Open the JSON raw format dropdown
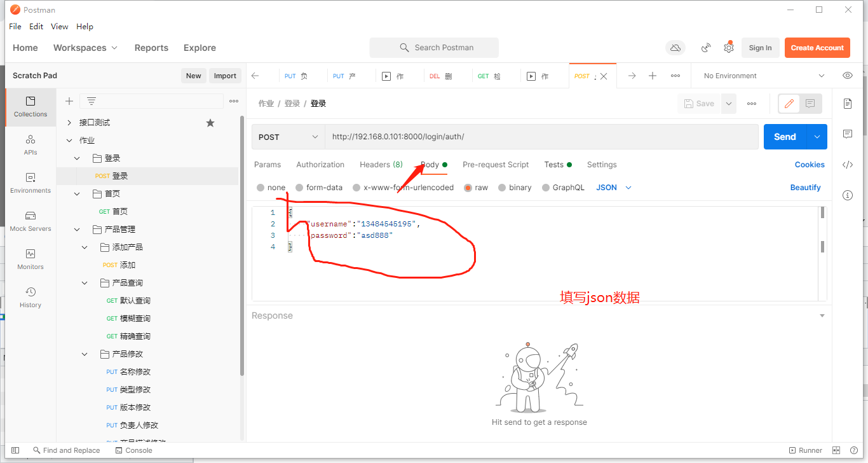Screen dimensions: 868x463 614,188
